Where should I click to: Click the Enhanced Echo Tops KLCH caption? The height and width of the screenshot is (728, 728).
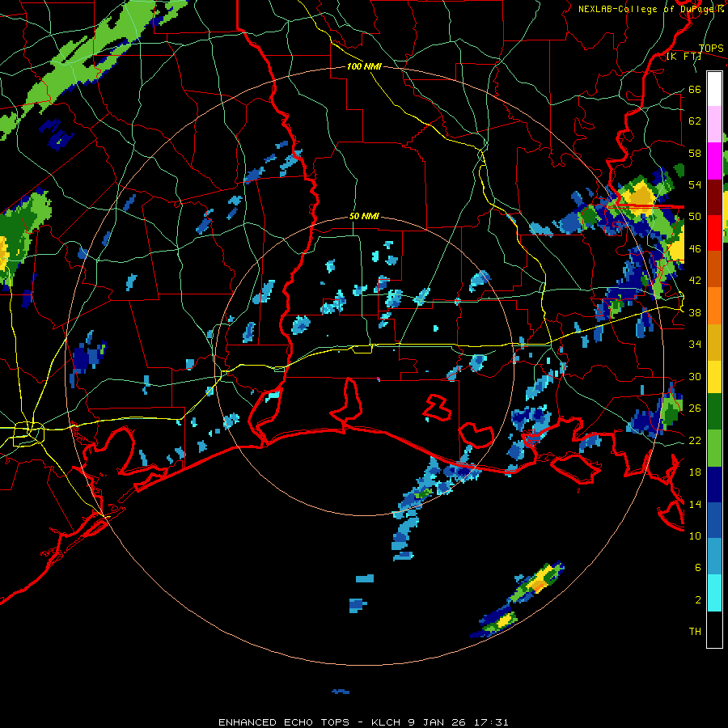(363, 722)
